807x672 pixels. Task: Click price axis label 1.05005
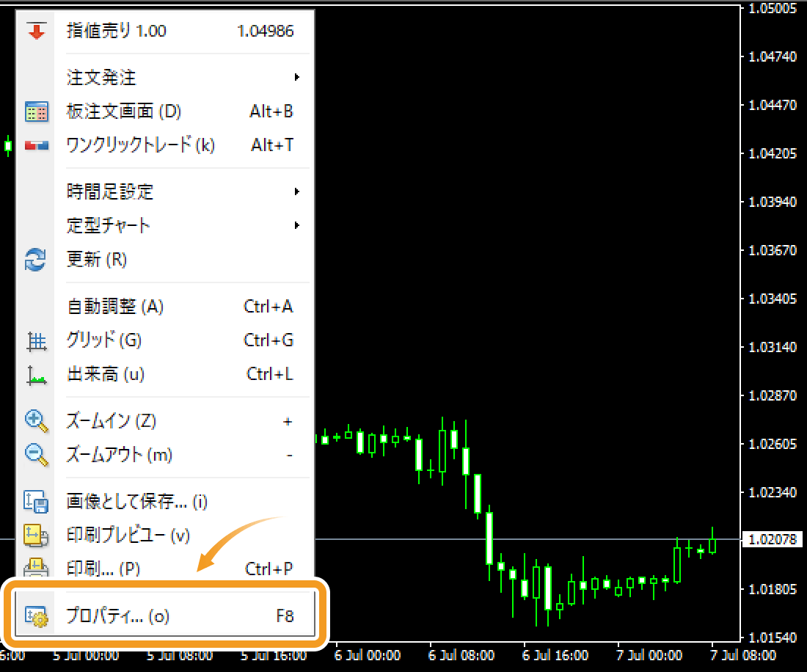point(773,8)
